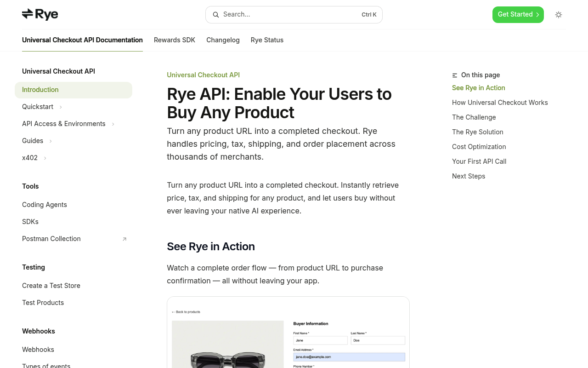This screenshot has width=588, height=368.
Task: Focus the Search input field
Action: [294, 15]
